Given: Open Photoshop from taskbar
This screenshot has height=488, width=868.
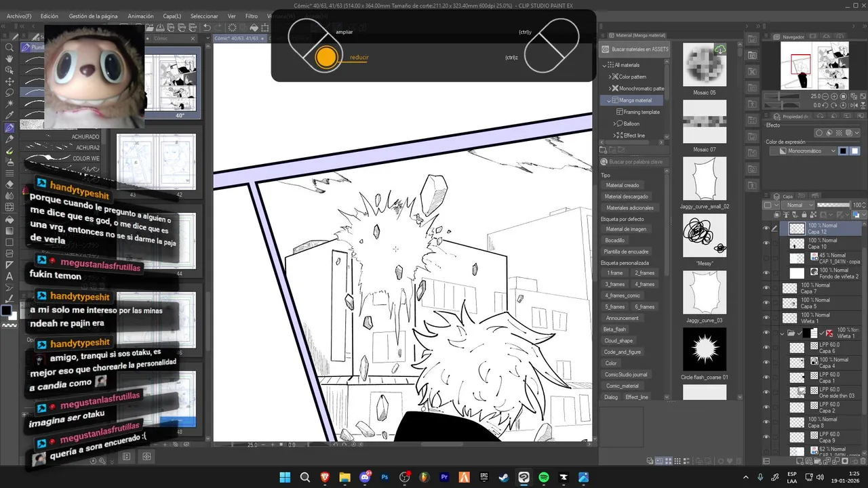Looking at the screenshot, I should (384, 477).
